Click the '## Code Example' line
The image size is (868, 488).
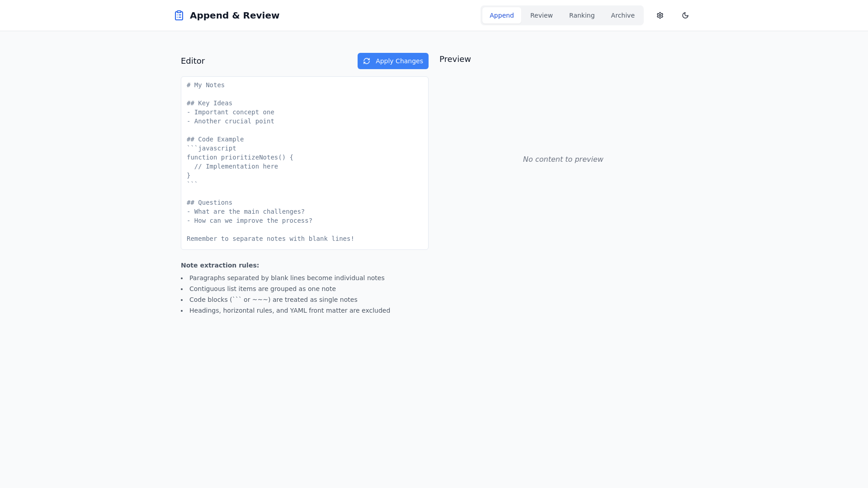pyautogui.click(x=215, y=139)
